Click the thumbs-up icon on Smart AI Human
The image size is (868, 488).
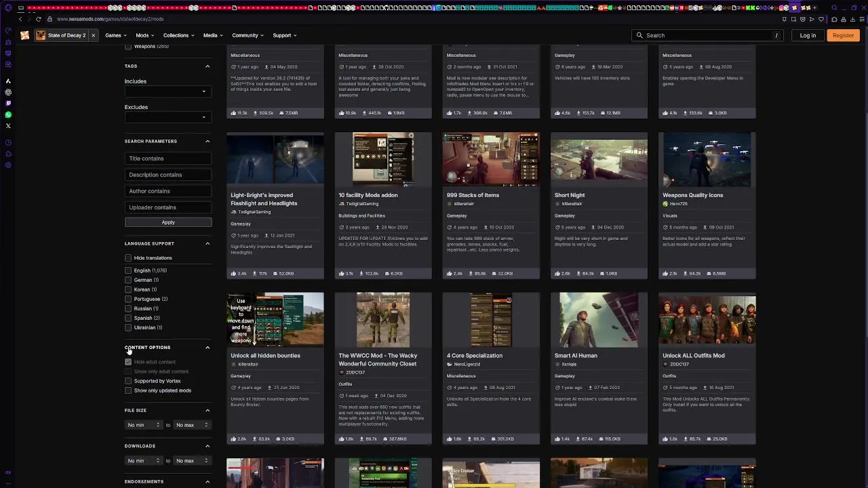557,439
